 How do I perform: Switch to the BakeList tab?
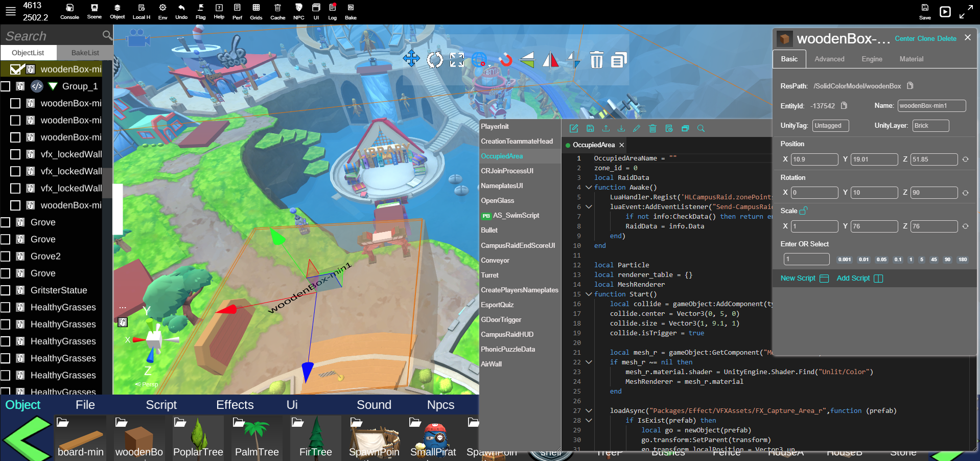click(85, 53)
